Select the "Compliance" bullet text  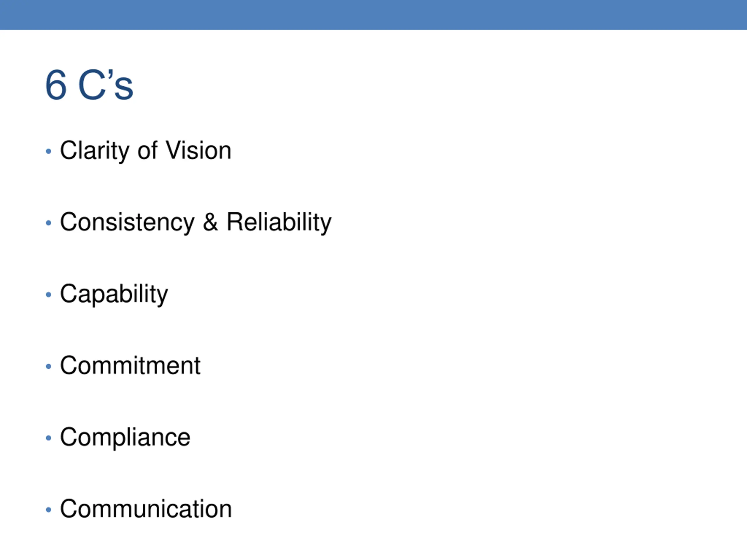pyautogui.click(x=125, y=438)
